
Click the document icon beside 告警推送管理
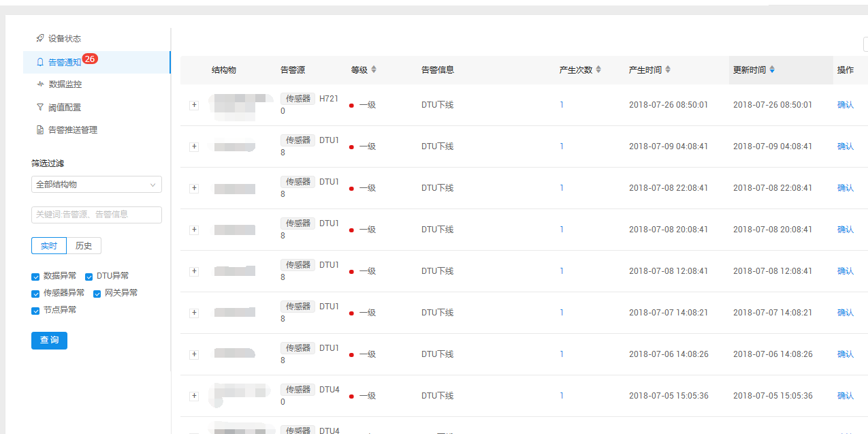[40, 129]
